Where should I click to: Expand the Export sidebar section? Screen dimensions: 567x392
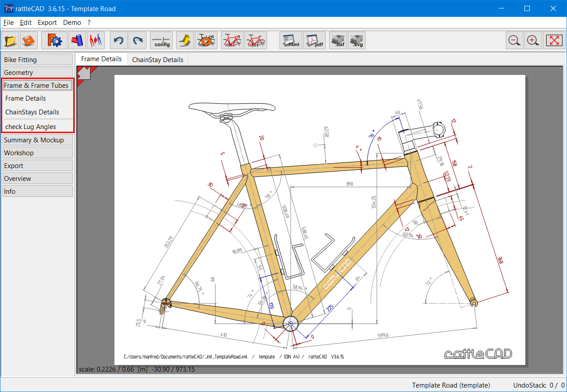38,165
